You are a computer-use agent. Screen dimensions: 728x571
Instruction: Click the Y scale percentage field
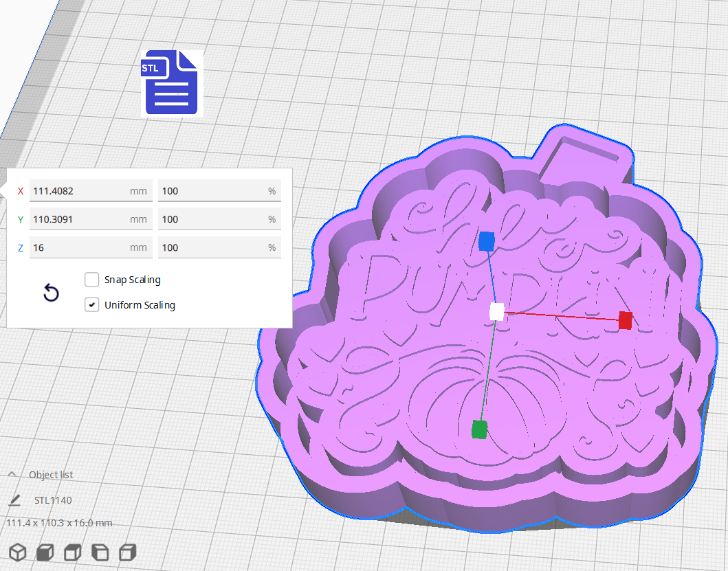pos(212,219)
